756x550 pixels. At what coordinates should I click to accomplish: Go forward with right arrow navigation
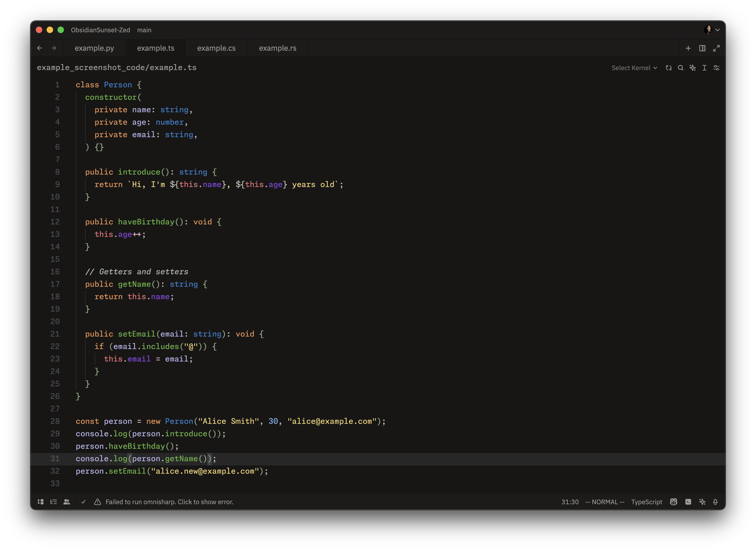[54, 48]
